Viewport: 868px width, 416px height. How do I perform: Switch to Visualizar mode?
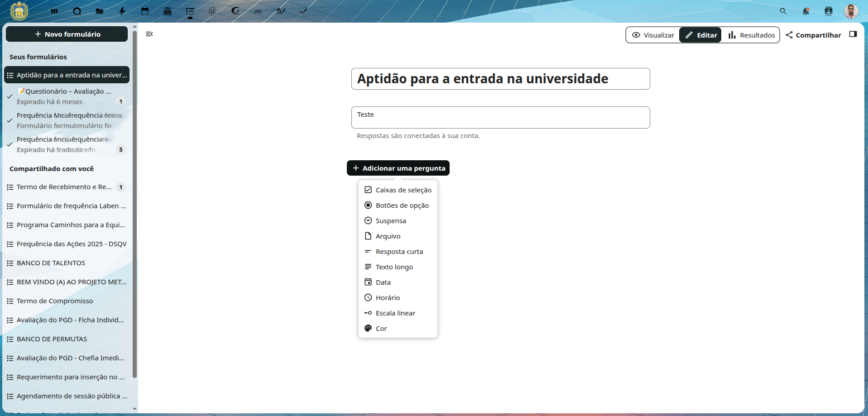pyautogui.click(x=653, y=35)
